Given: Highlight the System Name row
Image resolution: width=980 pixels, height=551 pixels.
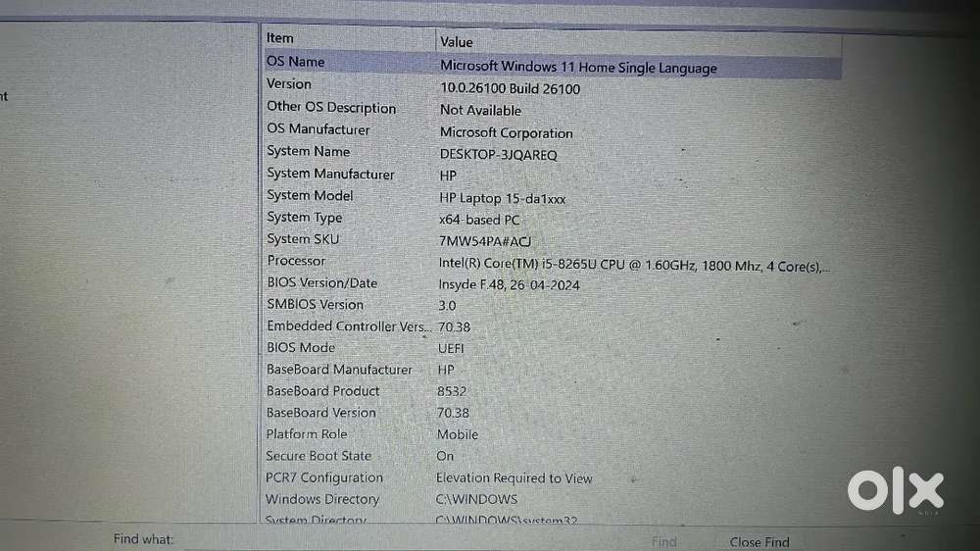Looking at the screenshot, I should click(x=308, y=152).
